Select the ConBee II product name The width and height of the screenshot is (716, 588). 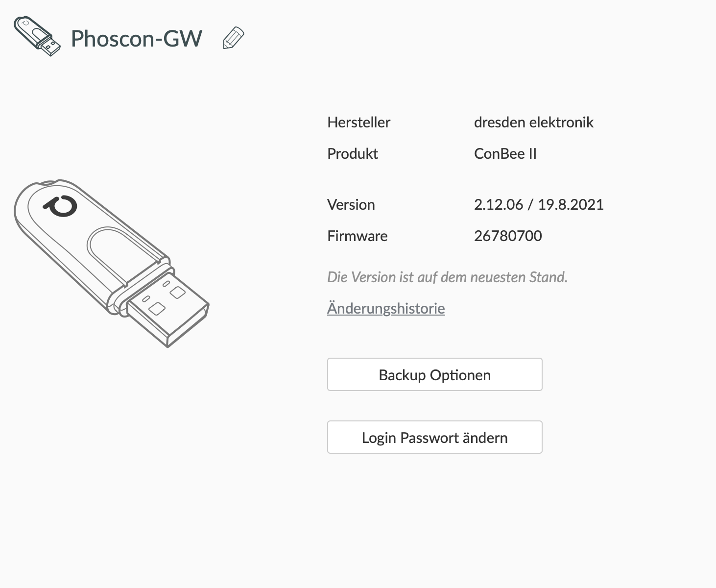point(505,153)
